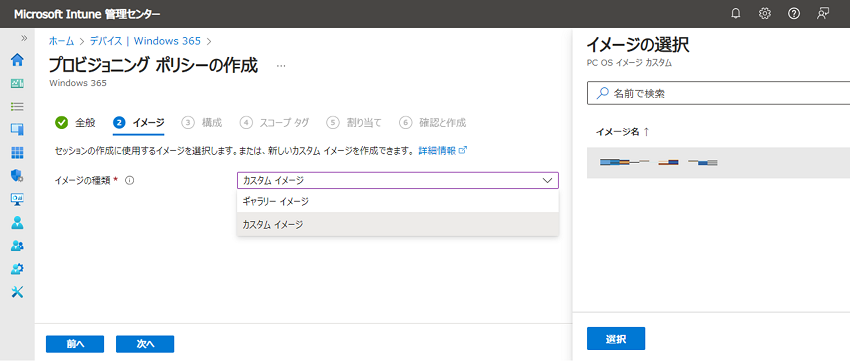Go to Home icon in sidebar

[x=17, y=60]
